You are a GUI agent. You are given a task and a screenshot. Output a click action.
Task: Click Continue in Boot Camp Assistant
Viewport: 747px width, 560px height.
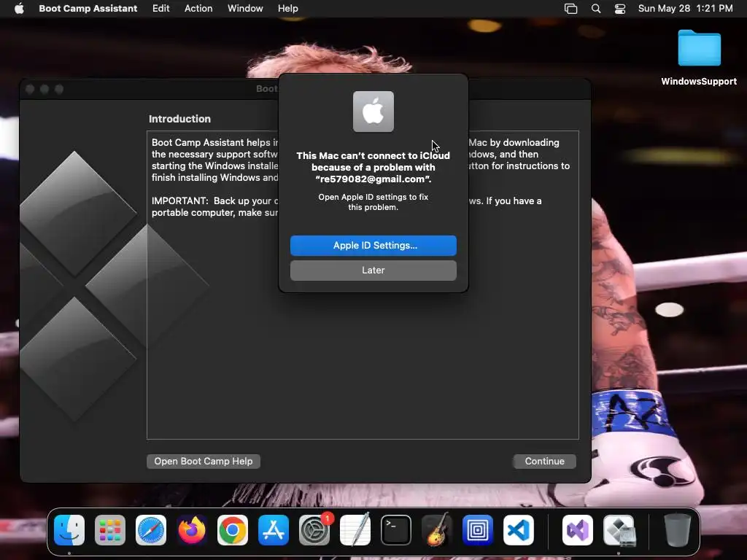point(544,461)
